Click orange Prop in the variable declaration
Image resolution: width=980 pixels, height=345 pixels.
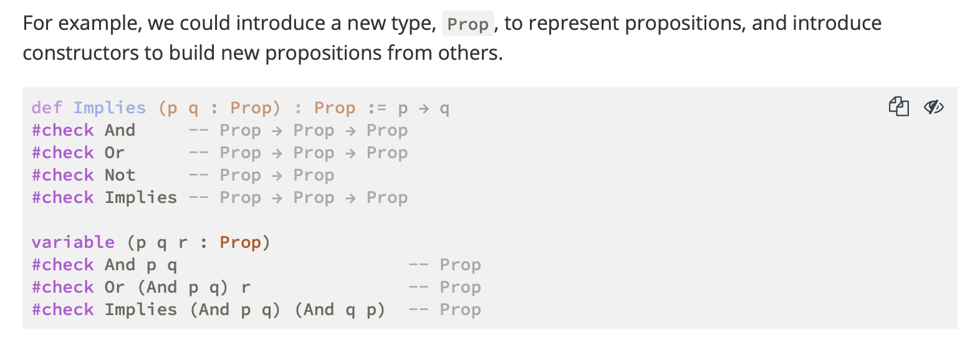coord(240,242)
